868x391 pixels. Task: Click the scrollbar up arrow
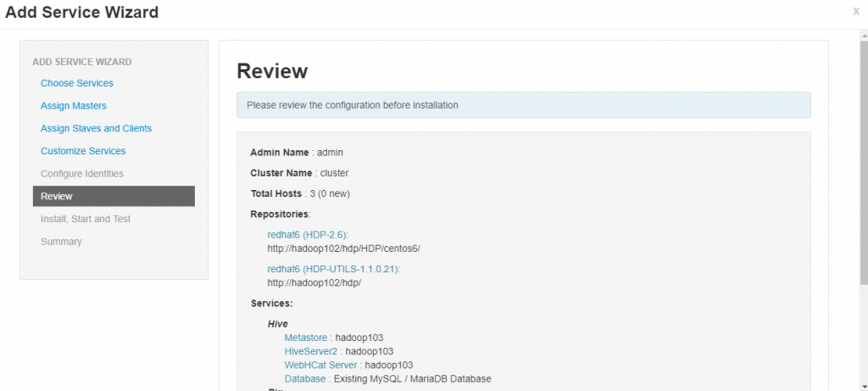click(x=864, y=34)
